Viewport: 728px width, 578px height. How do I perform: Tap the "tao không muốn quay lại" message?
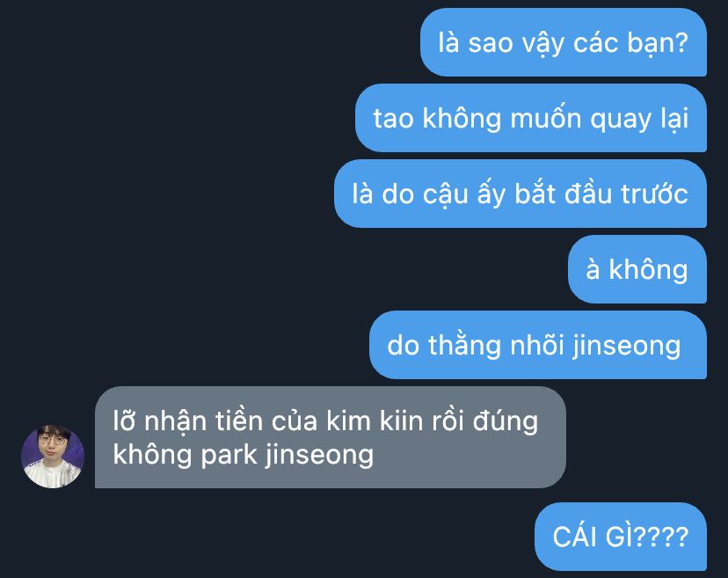pyautogui.click(x=531, y=118)
